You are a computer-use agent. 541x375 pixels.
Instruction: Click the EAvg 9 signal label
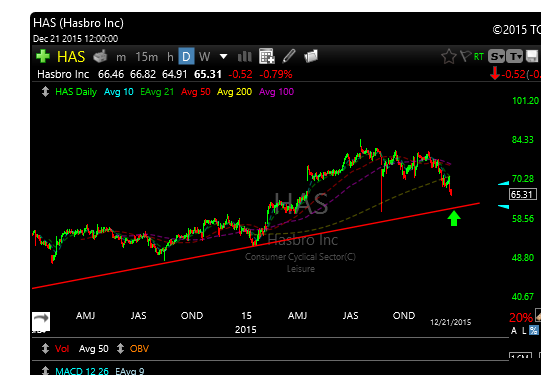(130, 372)
